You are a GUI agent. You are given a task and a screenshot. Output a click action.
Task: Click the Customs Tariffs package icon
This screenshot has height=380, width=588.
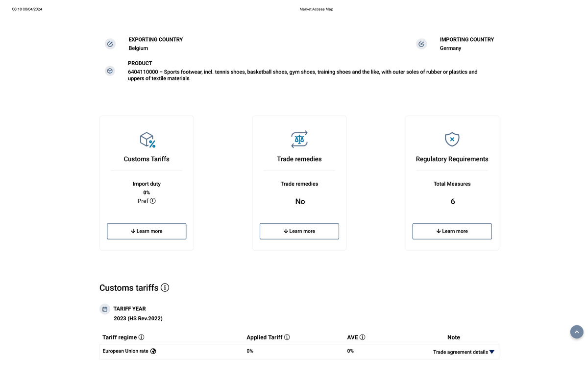pyautogui.click(x=147, y=140)
